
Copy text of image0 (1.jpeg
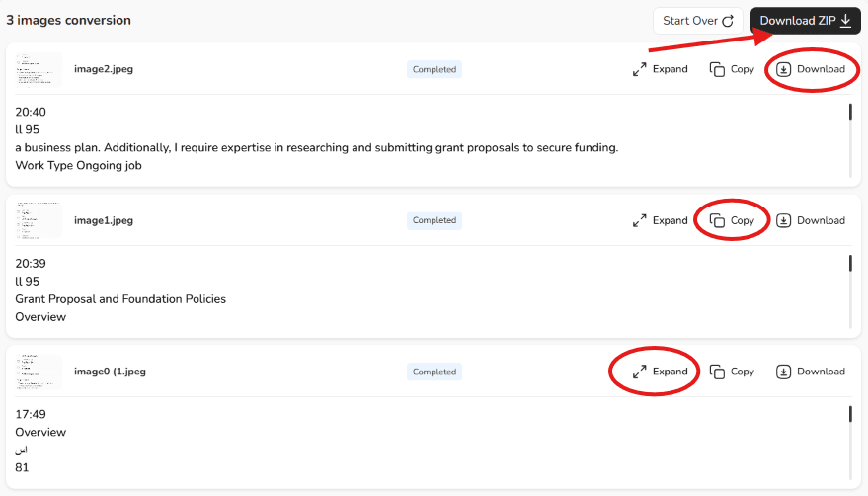tap(732, 372)
